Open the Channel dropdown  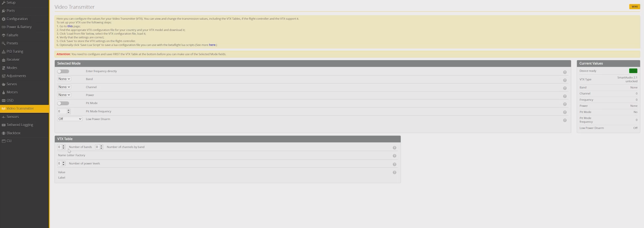[x=64, y=87]
